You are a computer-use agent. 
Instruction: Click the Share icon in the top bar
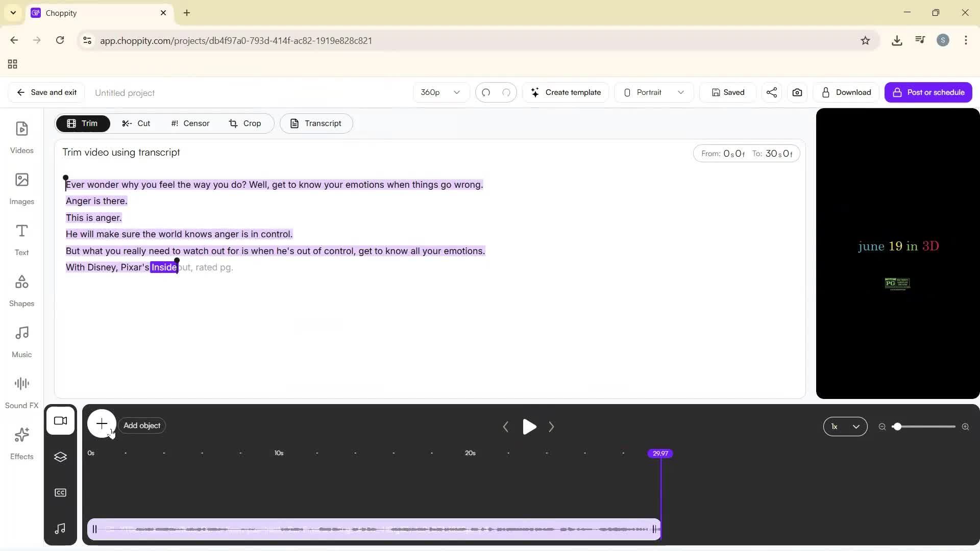(772, 92)
